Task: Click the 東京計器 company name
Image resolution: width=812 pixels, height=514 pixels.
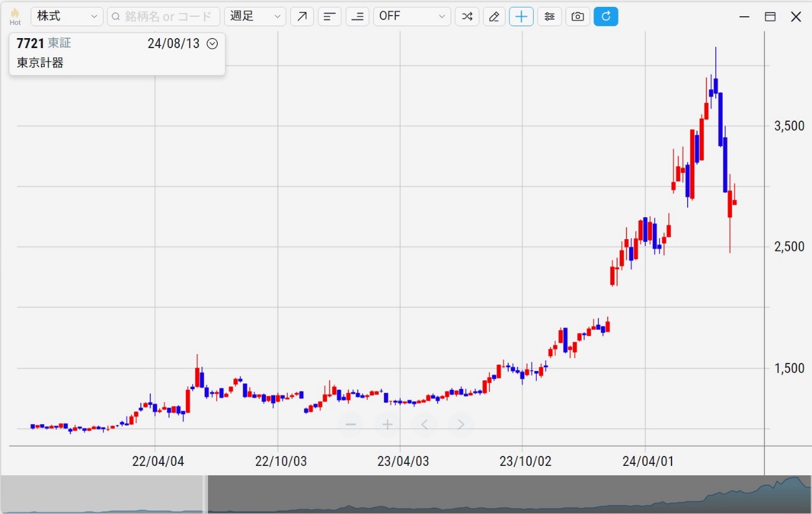Action: [x=40, y=62]
